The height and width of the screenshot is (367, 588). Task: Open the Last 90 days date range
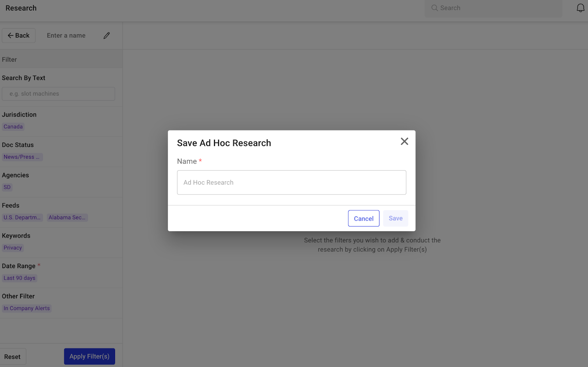click(19, 278)
